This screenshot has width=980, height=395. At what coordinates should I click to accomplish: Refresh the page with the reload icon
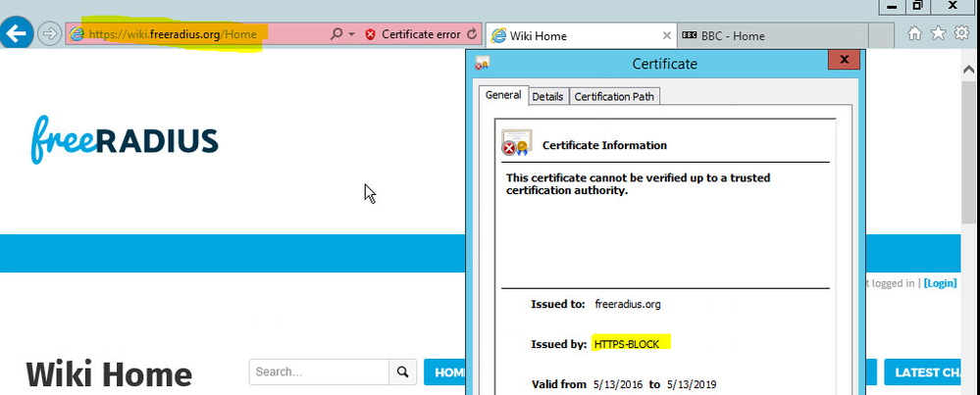coord(472,34)
